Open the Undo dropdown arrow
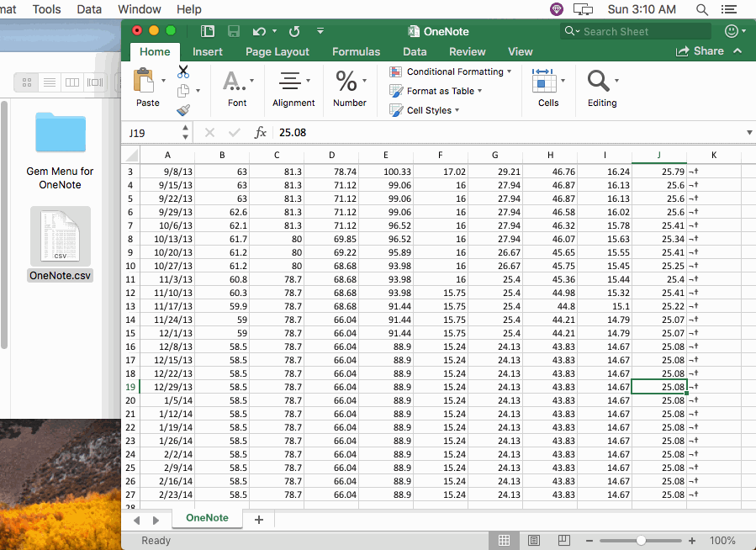Image resolution: width=756 pixels, height=550 pixels. click(x=273, y=30)
